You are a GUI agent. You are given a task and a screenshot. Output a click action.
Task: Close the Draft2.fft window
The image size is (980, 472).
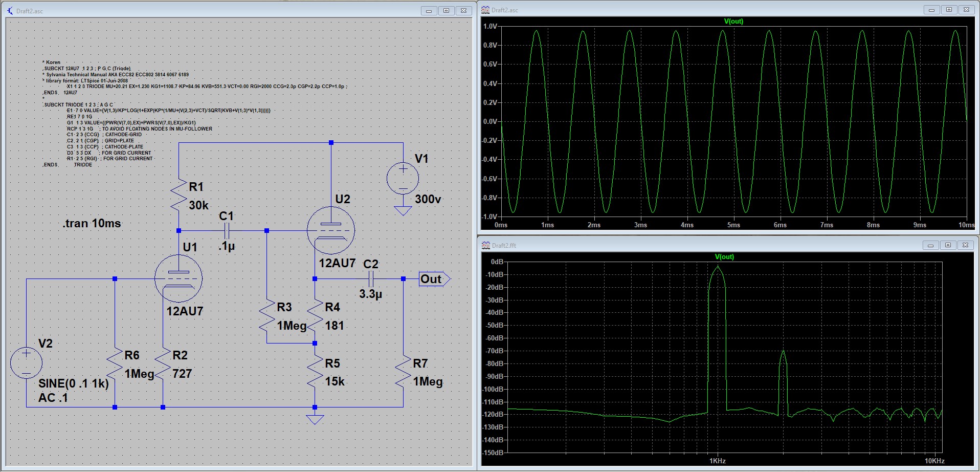[x=965, y=245]
